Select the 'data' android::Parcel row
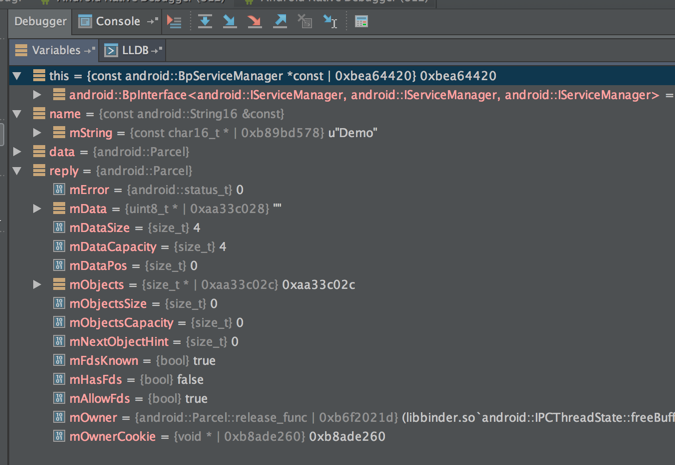The height and width of the screenshot is (465, 675). tap(342, 152)
